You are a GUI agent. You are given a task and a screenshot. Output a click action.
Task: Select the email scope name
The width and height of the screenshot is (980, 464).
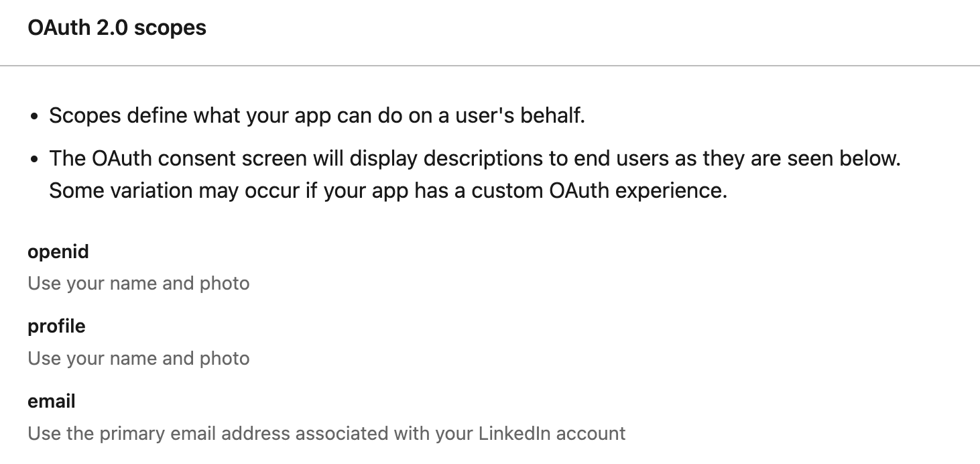pyautogui.click(x=52, y=402)
